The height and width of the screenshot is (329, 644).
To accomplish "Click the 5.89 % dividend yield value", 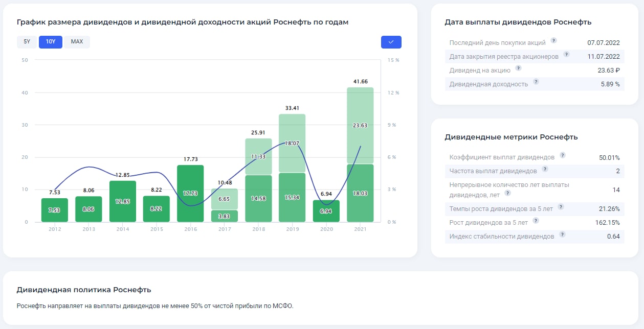I will (x=610, y=84).
